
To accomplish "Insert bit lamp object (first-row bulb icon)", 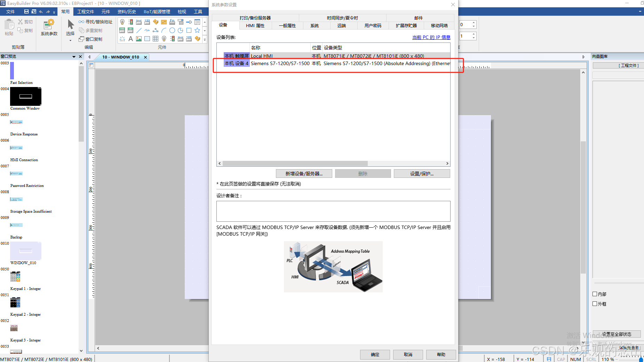I will click(122, 22).
